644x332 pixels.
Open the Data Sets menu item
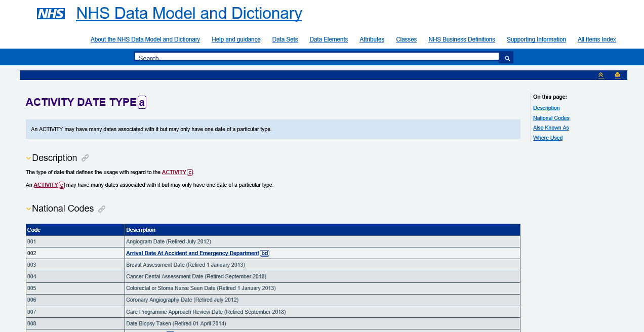coord(285,39)
